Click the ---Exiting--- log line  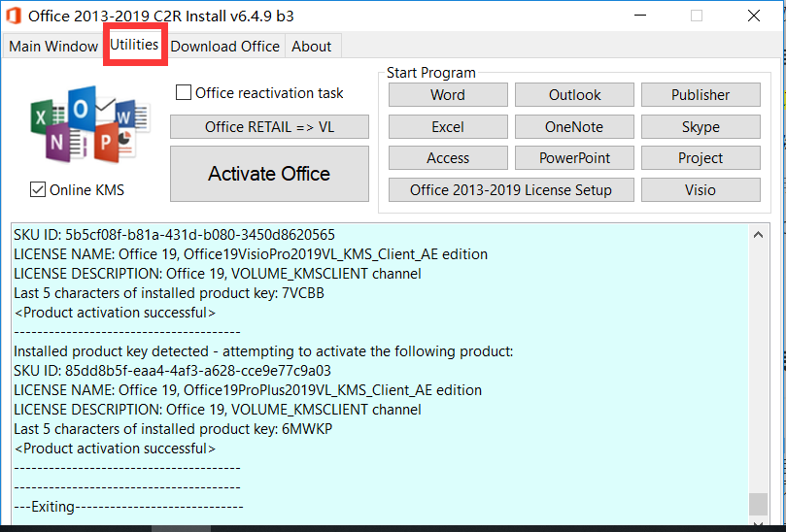pyautogui.click(x=129, y=507)
